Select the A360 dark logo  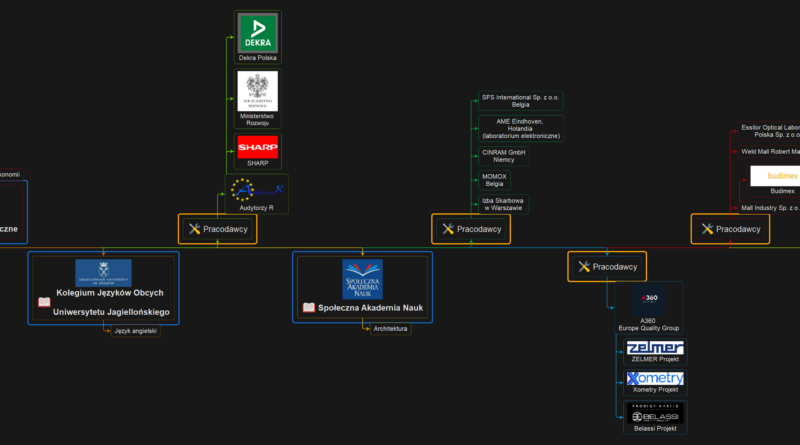(x=648, y=299)
